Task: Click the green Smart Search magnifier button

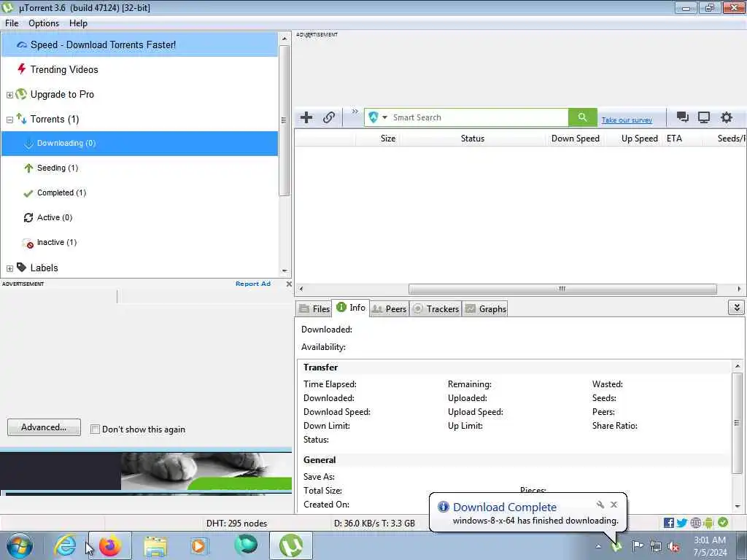Action: coord(582,117)
